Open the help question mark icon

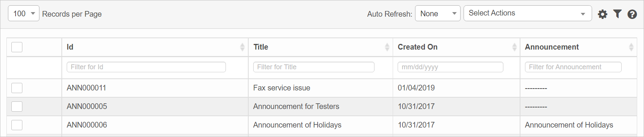[632, 14]
